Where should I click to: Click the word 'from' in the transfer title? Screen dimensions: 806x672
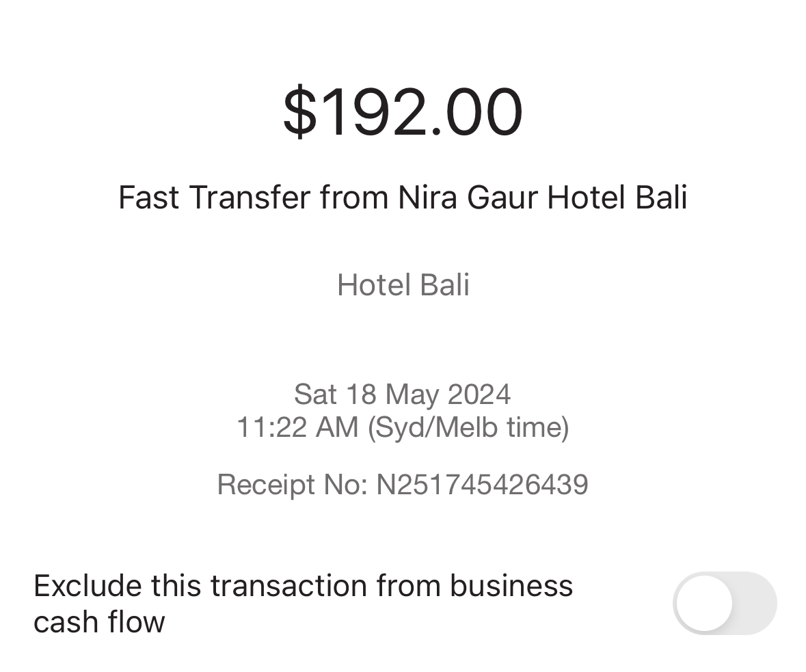(x=354, y=198)
